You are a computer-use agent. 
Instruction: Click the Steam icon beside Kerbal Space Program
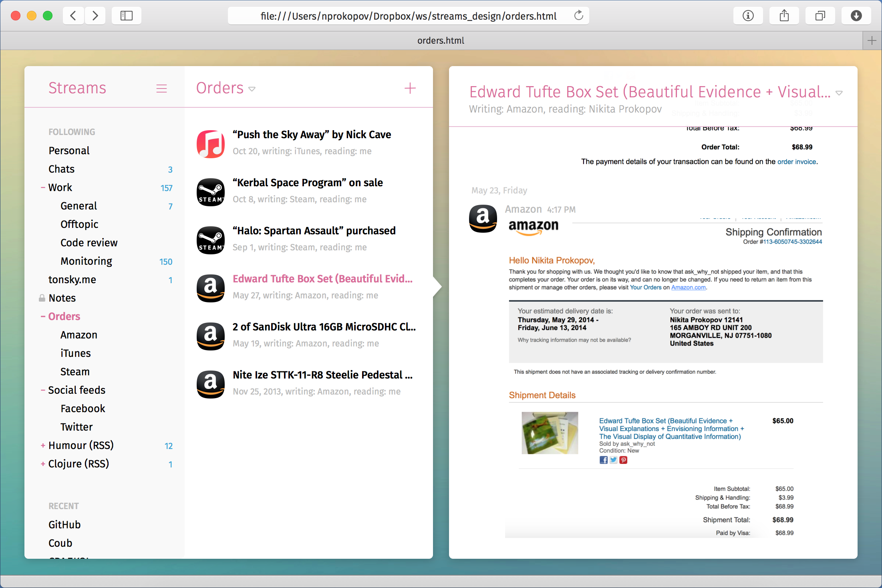point(211,192)
